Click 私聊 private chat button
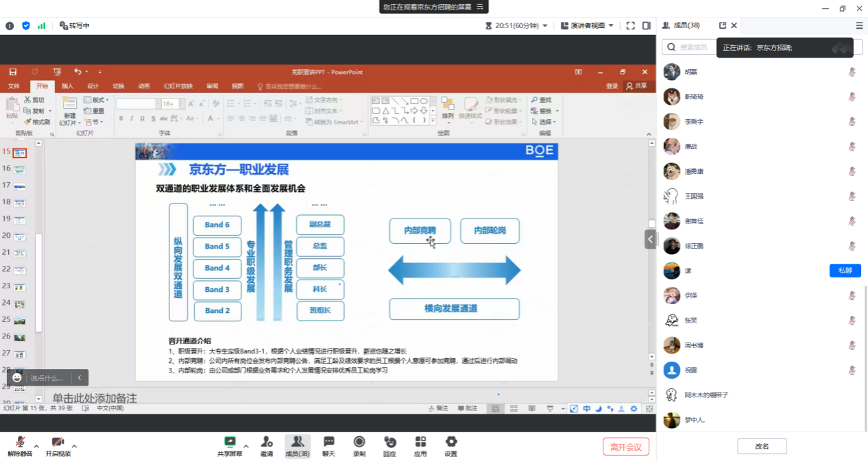The width and height of the screenshot is (868, 461). [x=845, y=271]
